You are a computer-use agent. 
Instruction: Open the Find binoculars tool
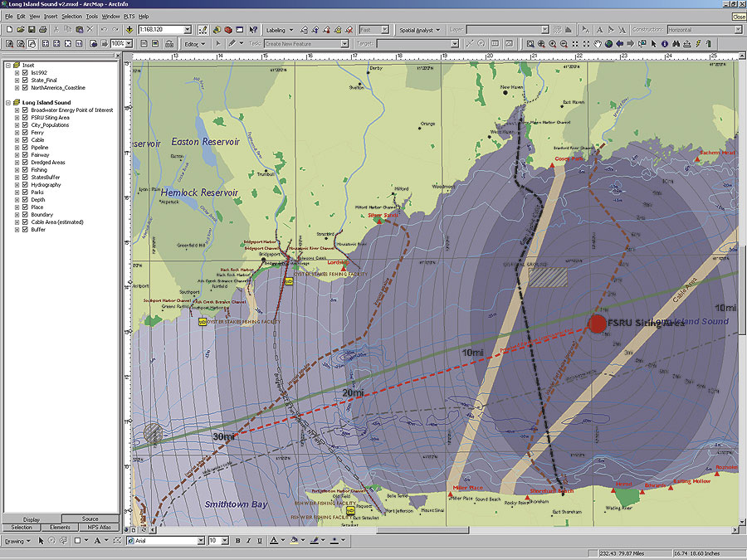click(676, 44)
